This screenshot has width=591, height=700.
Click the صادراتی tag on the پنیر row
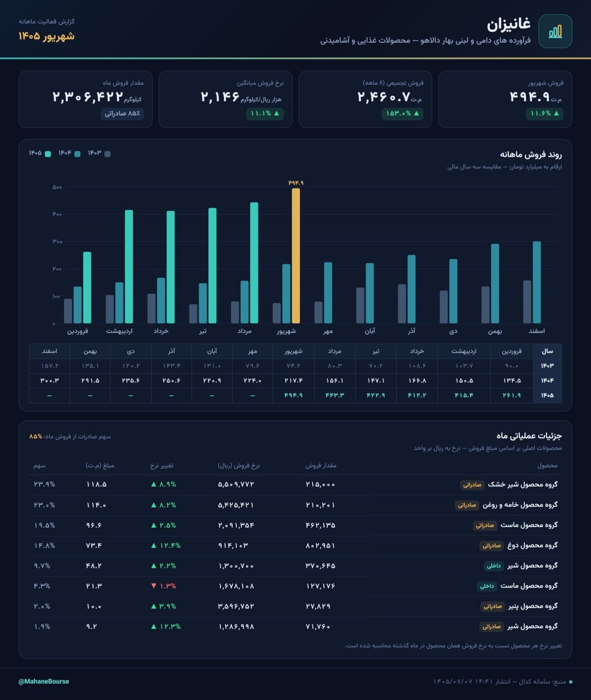493,606
